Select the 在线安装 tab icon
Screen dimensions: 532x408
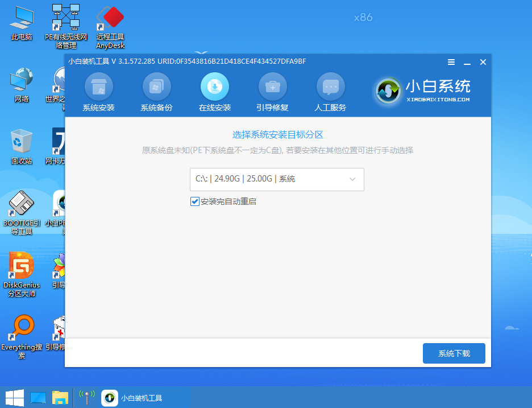pyautogui.click(x=214, y=86)
